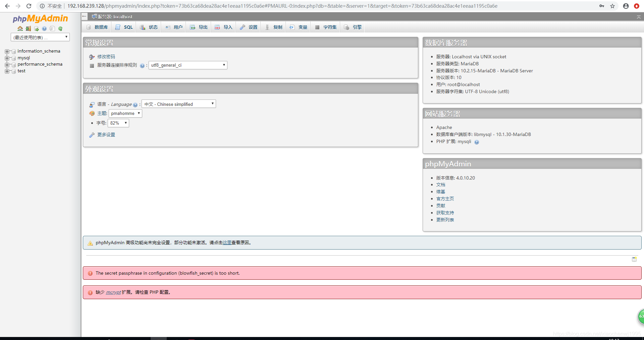Open the 设置 (Settings) tab

(249, 27)
